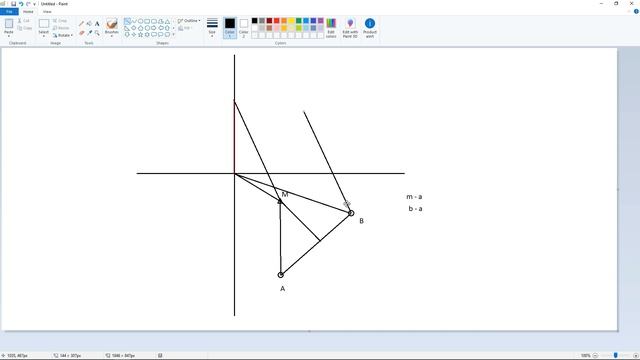Pick the yellow color swatch in palette

pyautogui.click(x=291, y=20)
